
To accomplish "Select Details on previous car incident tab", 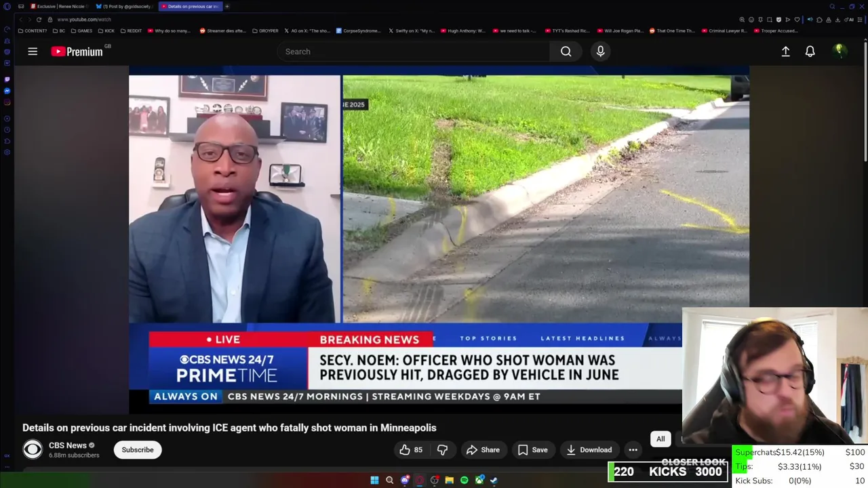I will point(190,6).
